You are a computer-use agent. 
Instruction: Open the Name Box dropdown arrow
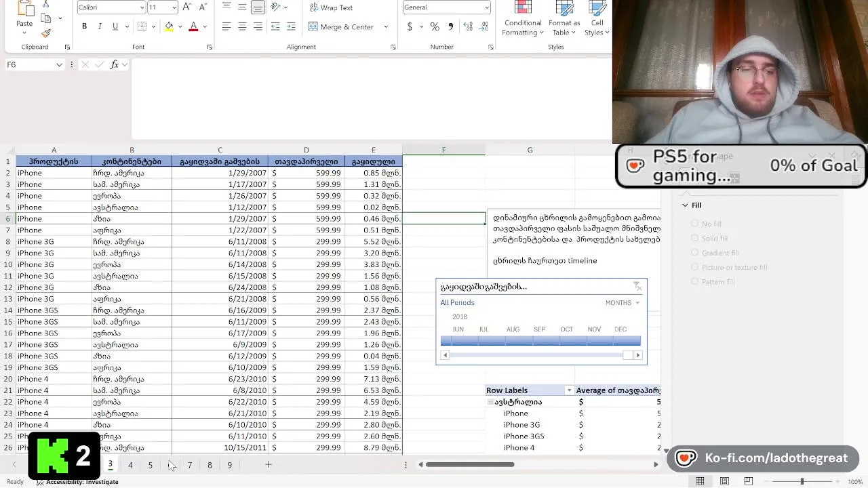[x=59, y=64]
